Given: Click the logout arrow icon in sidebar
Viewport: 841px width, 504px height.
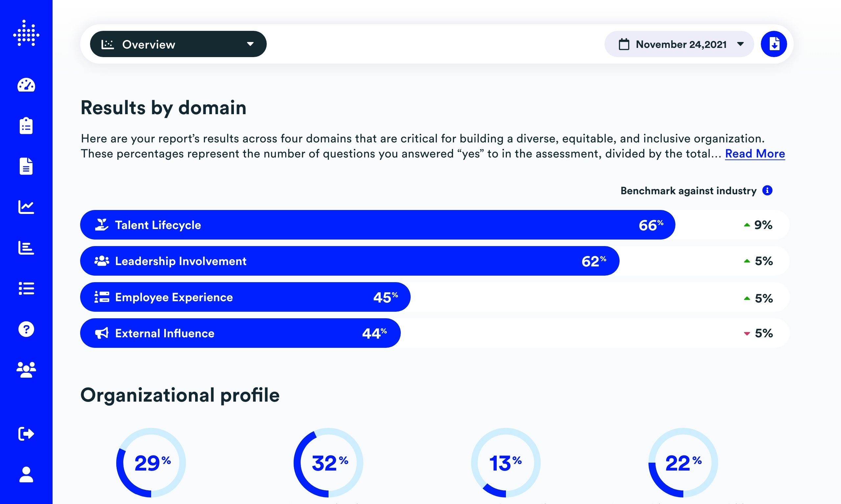Looking at the screenshot, I should click(x=26, y=434).
